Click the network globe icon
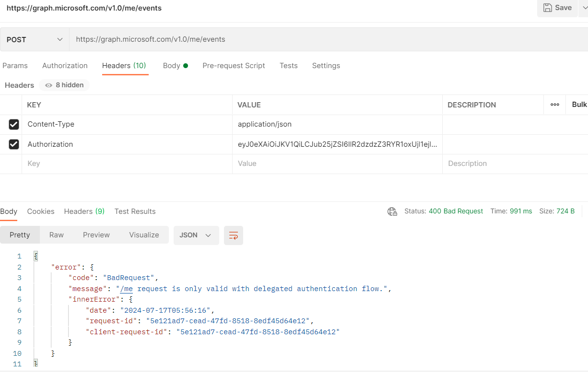This screenshot has height=375, width=588. [392, 211]
